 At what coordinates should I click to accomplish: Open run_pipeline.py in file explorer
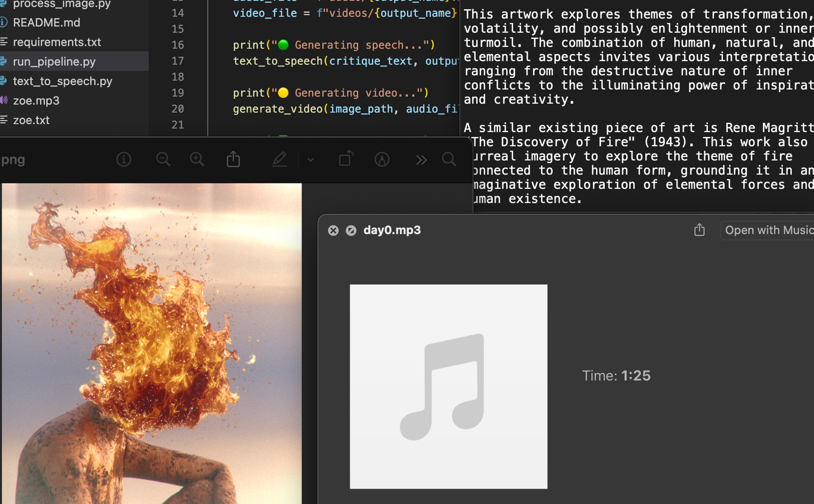[x=54, y=61]
